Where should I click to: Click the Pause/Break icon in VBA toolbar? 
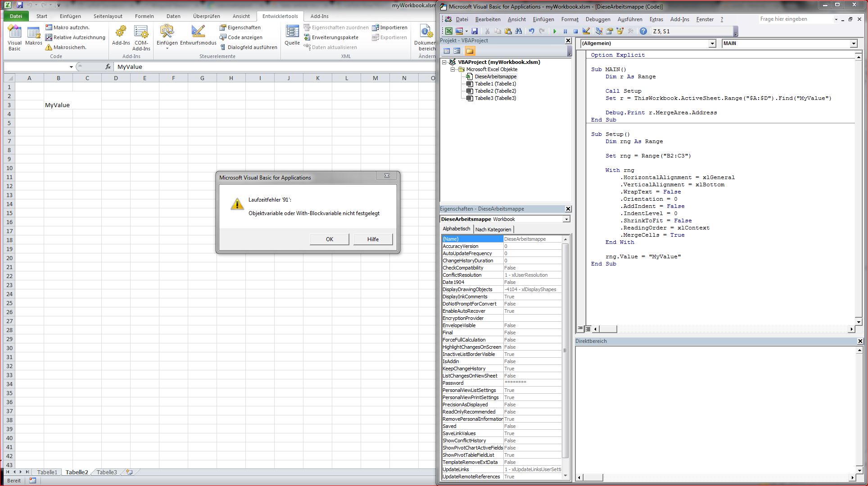click(x=565, y=31)
